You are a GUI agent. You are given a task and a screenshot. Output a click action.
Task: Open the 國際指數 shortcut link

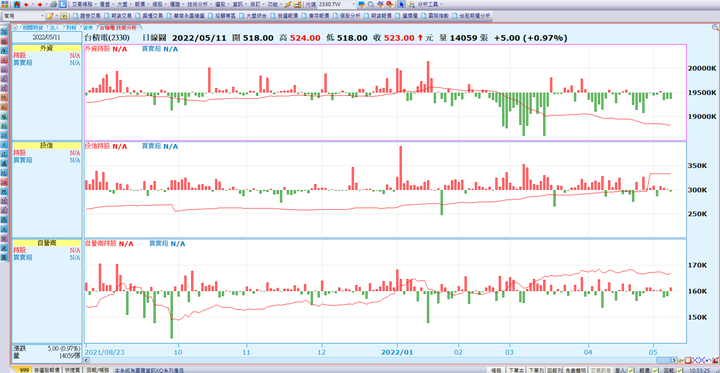point(434,16)
